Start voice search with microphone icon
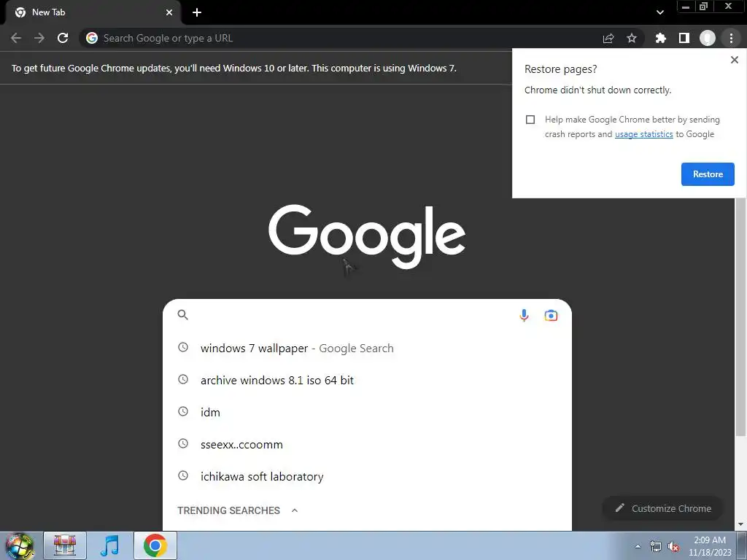The width and height of the screenshot is (747, 560). coord(524,315)
